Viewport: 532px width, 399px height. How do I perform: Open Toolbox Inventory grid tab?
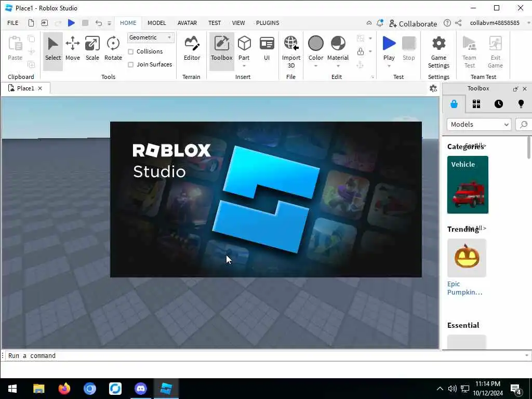pyautogui.click(x=476, y=104)
